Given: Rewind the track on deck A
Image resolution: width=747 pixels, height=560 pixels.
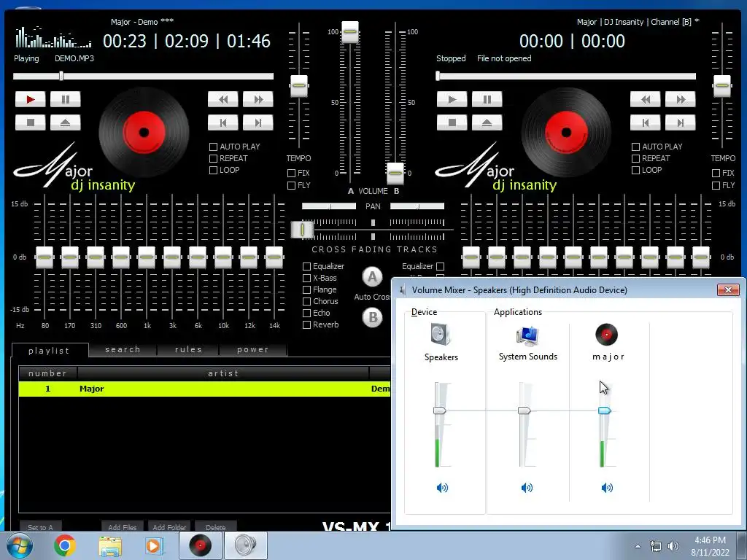Looking at the screenshot, I should pyautogui.click(x=223, y=99).
